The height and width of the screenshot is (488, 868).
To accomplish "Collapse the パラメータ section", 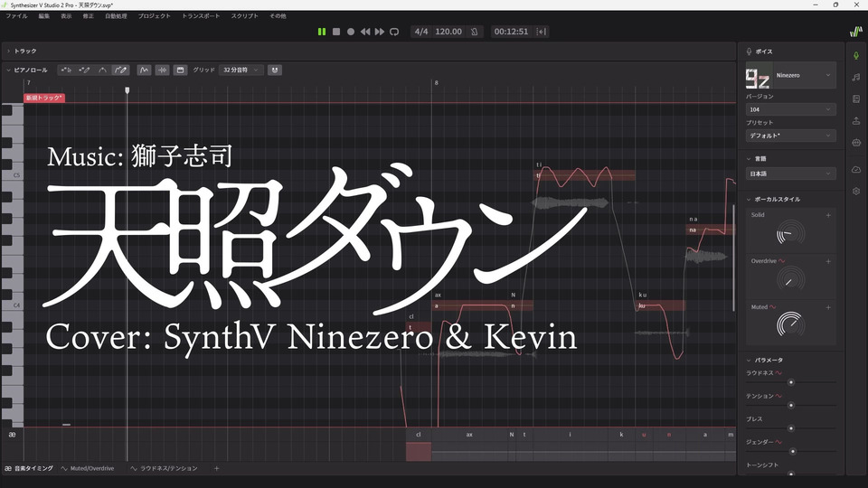I will click(749, 361).
